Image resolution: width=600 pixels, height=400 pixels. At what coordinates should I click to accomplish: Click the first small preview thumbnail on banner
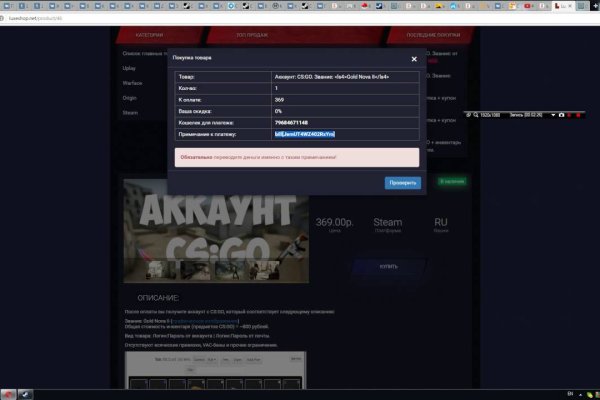(x=156, y=268)
